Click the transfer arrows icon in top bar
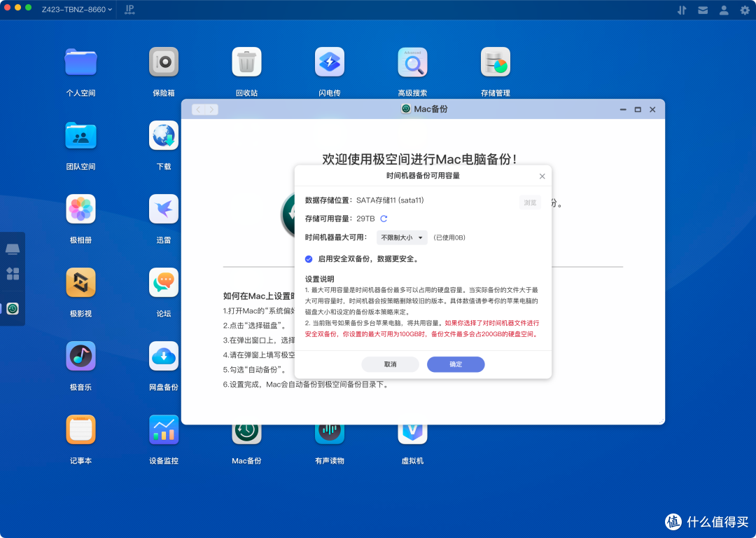 682,10
